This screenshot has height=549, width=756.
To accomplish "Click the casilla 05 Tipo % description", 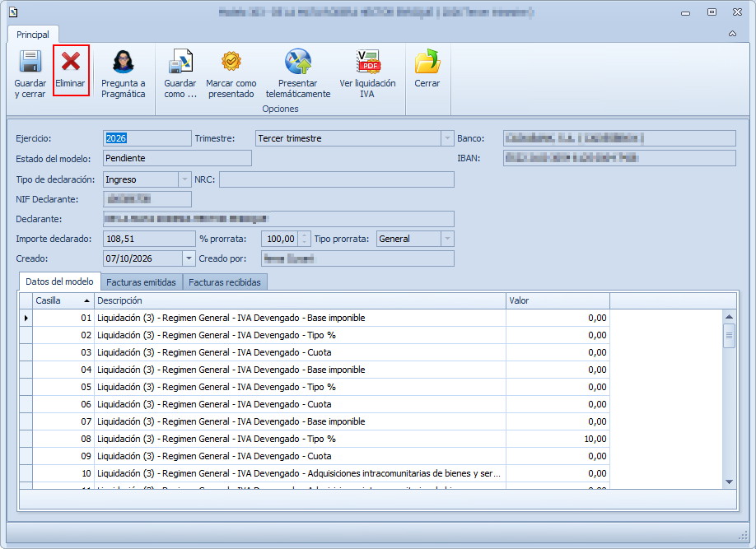I will click(x=300, y=387).
